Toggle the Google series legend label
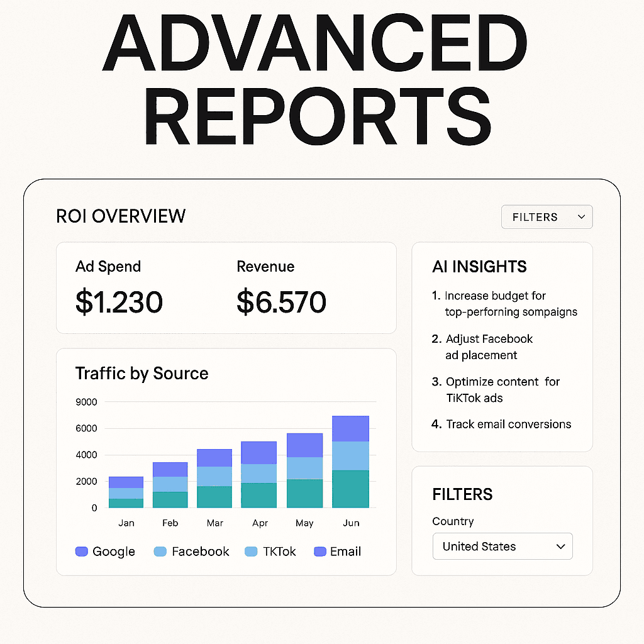Image resolution: width=644 pixels, height=644 pixels. [x=113, y=552]
